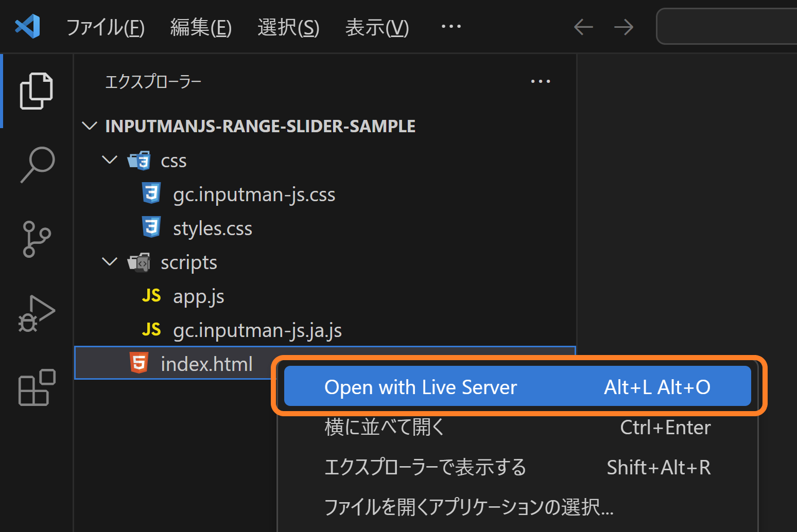This screenshot has width=797, height=532.
Task: Go forward with the right arrow
Action: tap(623, 27)
